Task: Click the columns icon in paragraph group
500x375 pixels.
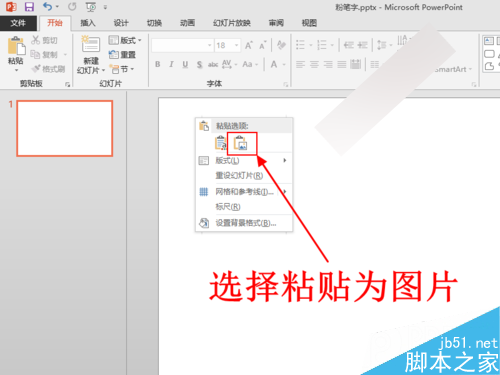Action: (375, 64)
